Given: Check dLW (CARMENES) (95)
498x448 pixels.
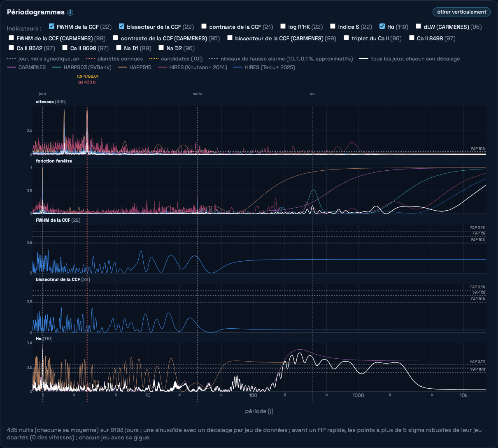Looking at the screenshot, I should [418, 26].
